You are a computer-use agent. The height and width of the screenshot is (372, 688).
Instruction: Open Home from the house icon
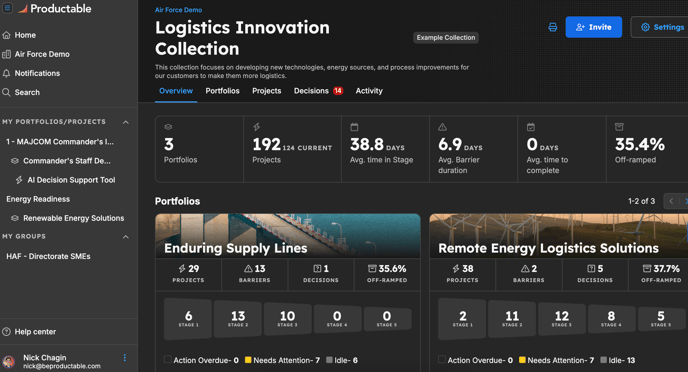click(x=7, y=35)
